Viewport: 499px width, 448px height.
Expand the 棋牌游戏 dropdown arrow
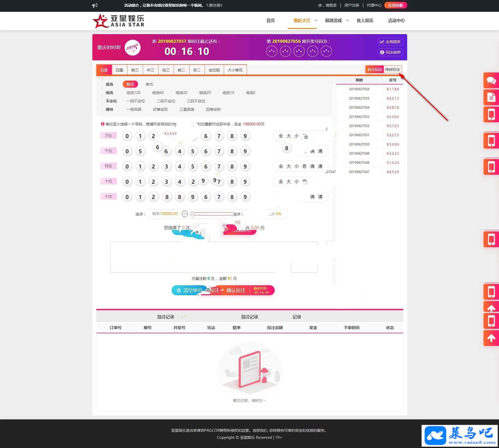coord(347,20)
